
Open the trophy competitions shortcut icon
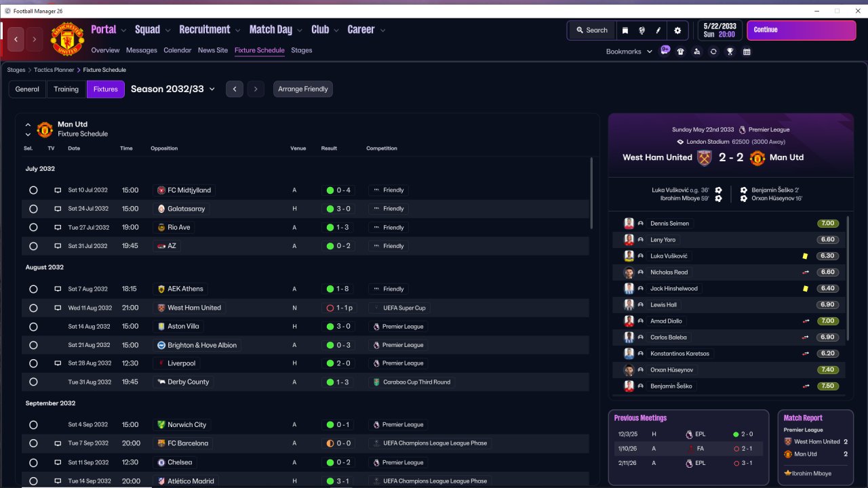(x=730, y=52)
